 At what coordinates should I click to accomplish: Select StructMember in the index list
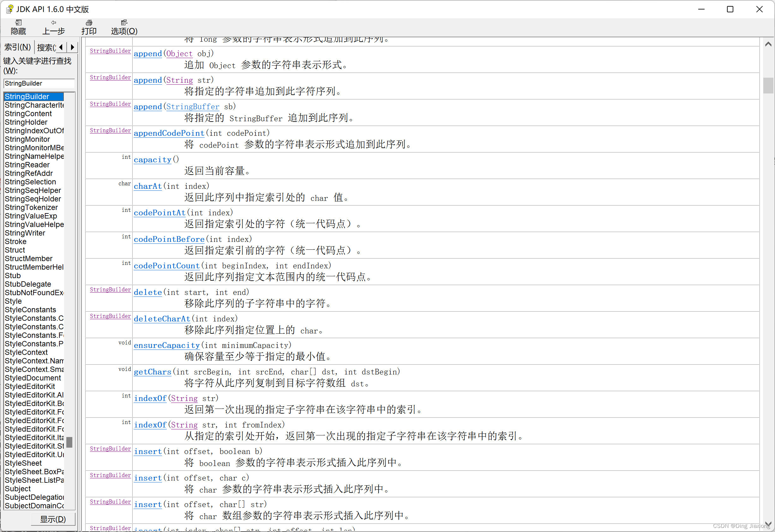[29, 259]
